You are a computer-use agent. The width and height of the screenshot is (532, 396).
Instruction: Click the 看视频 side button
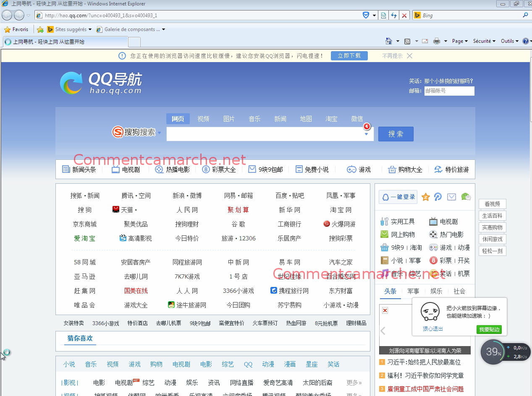coord(493,204)
